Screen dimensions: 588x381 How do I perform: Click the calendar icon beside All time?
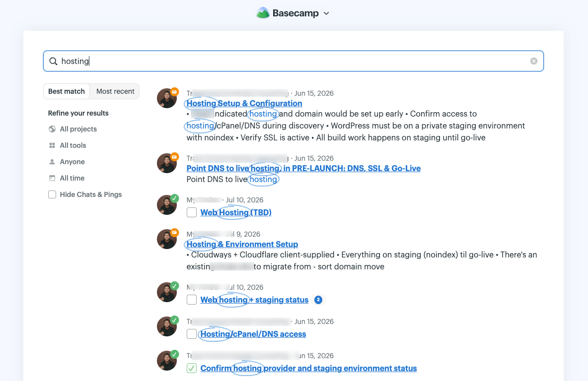[x=52, y=178]
